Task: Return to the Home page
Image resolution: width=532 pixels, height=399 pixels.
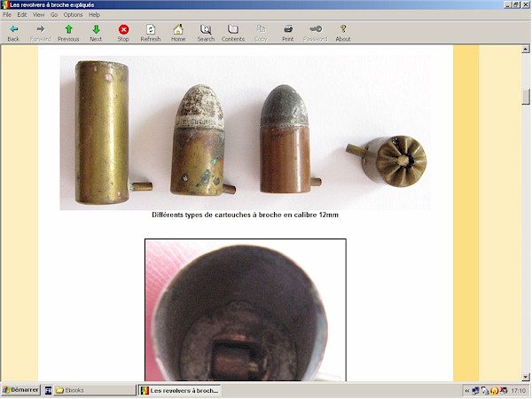Action: (178, 34)
